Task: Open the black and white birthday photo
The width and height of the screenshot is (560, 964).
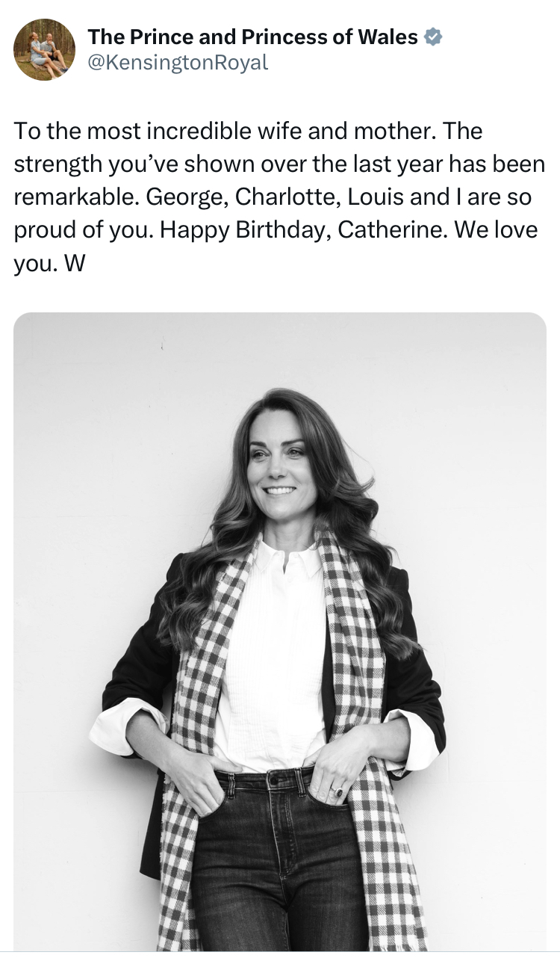Action: 280,631
